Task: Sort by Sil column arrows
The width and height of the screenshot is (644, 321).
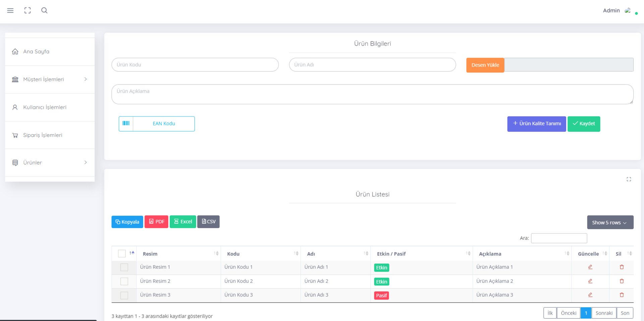Action: pos(630,254)
